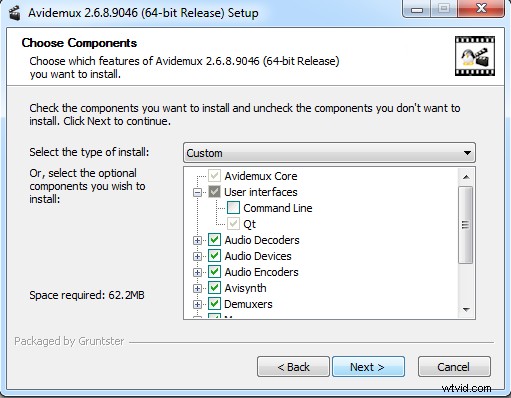Expand the Audio Devices tree node
This screenshot has width=511, height=398.
point(197,256)
